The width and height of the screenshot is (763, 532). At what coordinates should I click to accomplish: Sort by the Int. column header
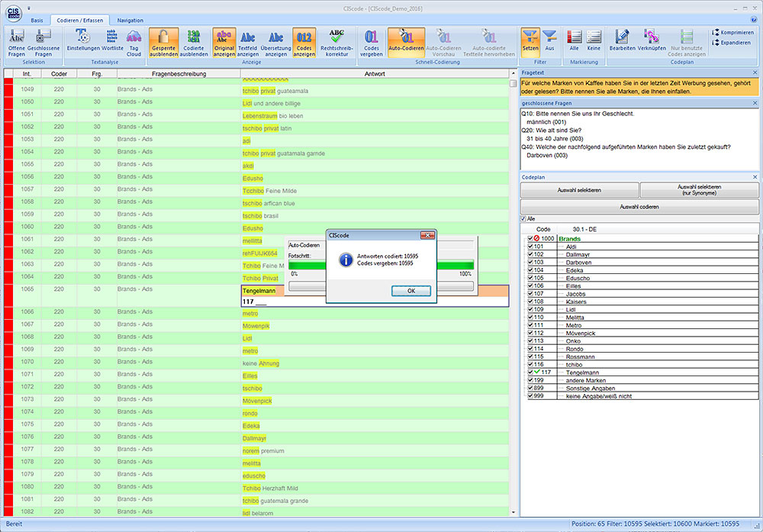(x=27, y=74)
